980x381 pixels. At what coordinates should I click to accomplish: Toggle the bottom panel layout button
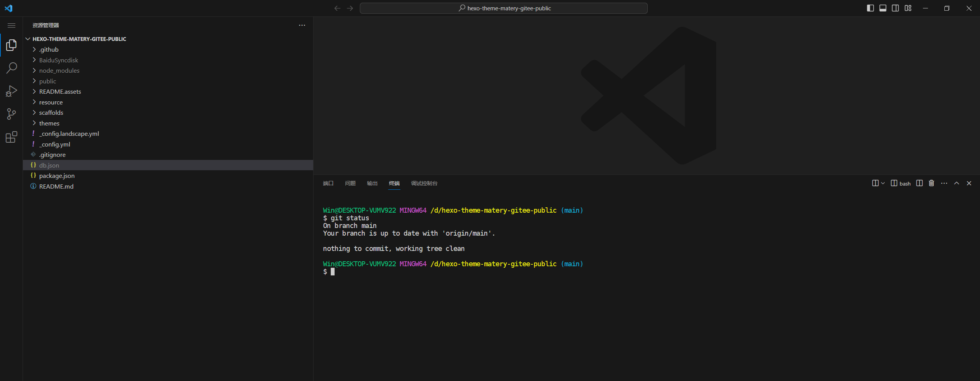tap(883, 8)
